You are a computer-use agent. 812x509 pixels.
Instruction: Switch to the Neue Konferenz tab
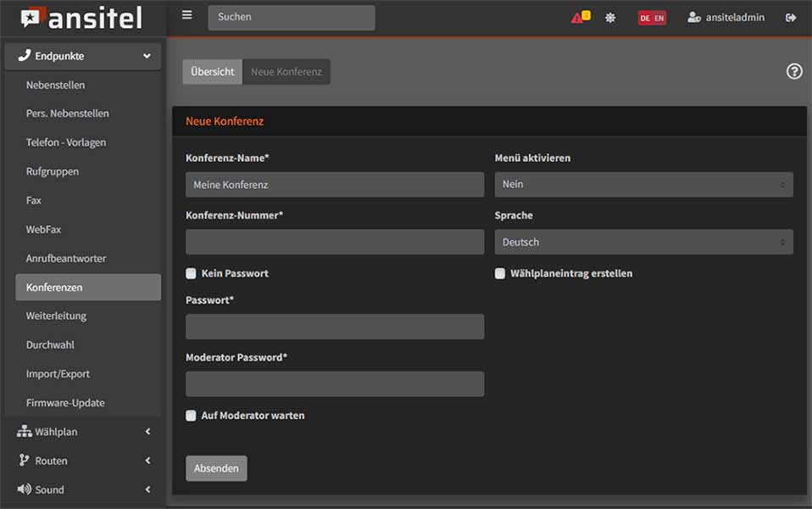tap(286, 71)
